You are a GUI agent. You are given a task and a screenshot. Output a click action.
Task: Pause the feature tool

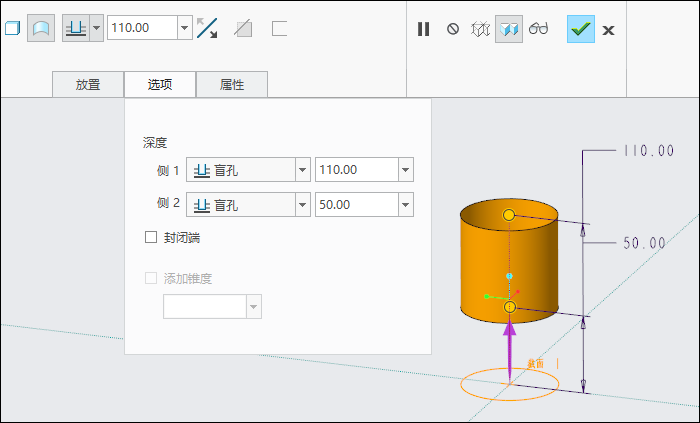coord(423,29)
